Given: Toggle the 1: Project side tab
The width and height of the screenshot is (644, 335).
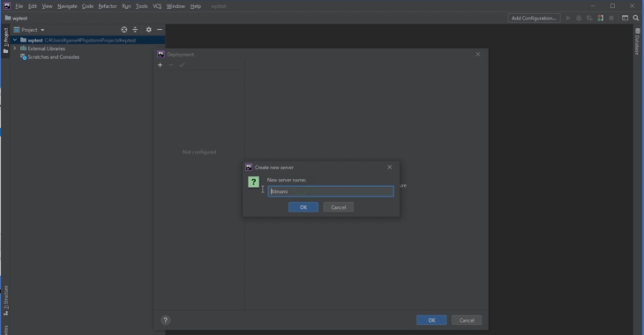Looking at the screenshot, I should 5,41.
